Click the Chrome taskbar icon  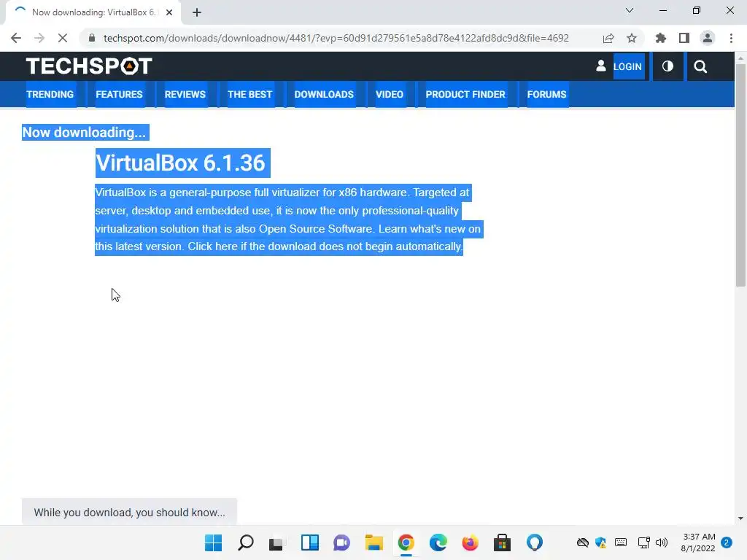406,542
